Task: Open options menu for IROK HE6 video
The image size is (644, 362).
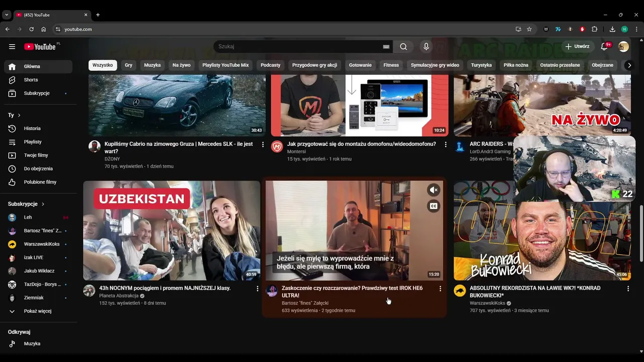Action: tap(440, 289)
